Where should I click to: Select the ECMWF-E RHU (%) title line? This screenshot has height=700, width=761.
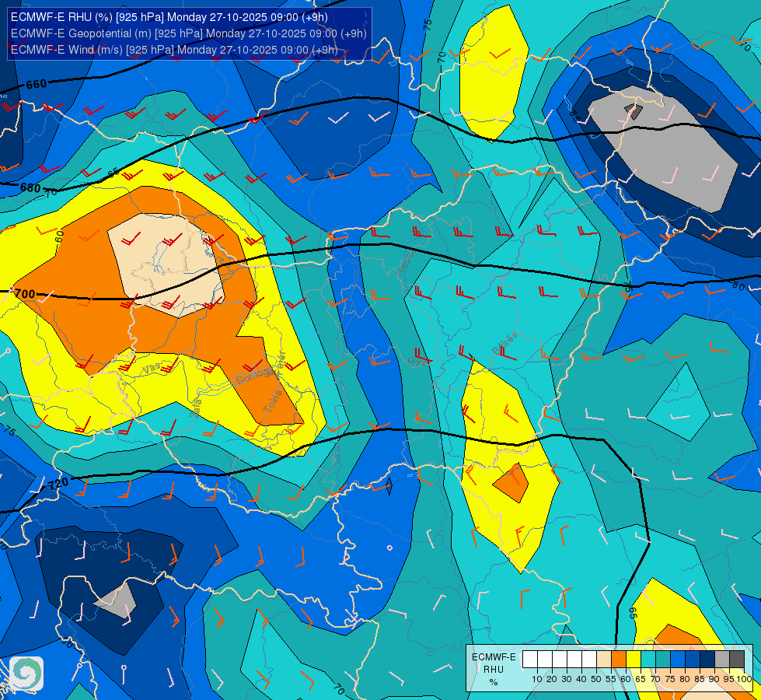pos(169,17)
